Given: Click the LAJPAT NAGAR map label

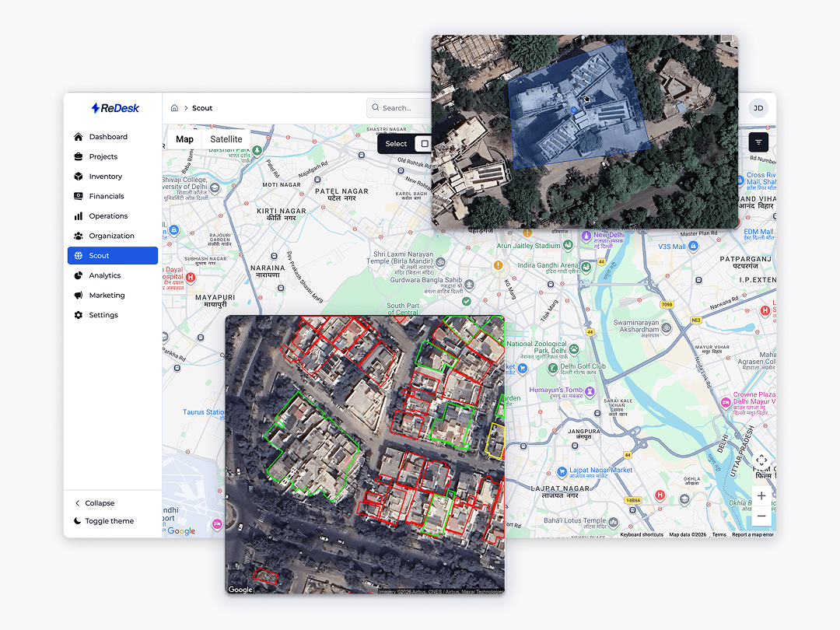Looking at the screenshot, I should [560, 488].
